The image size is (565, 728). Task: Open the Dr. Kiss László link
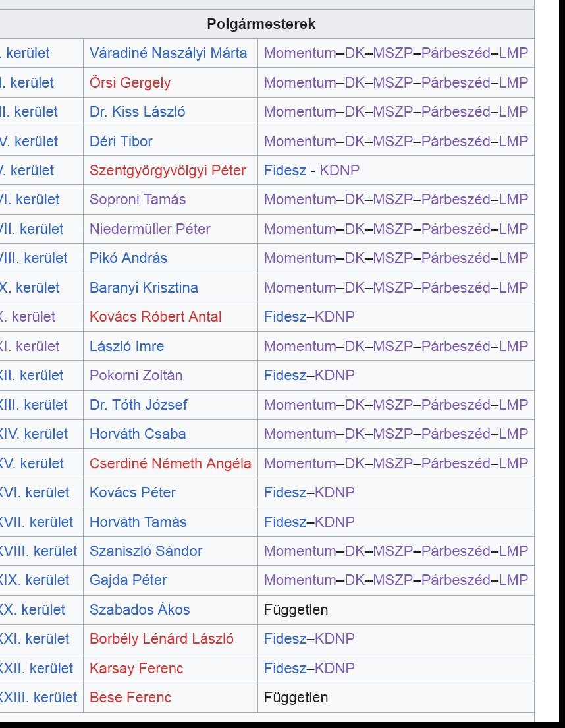137,112
